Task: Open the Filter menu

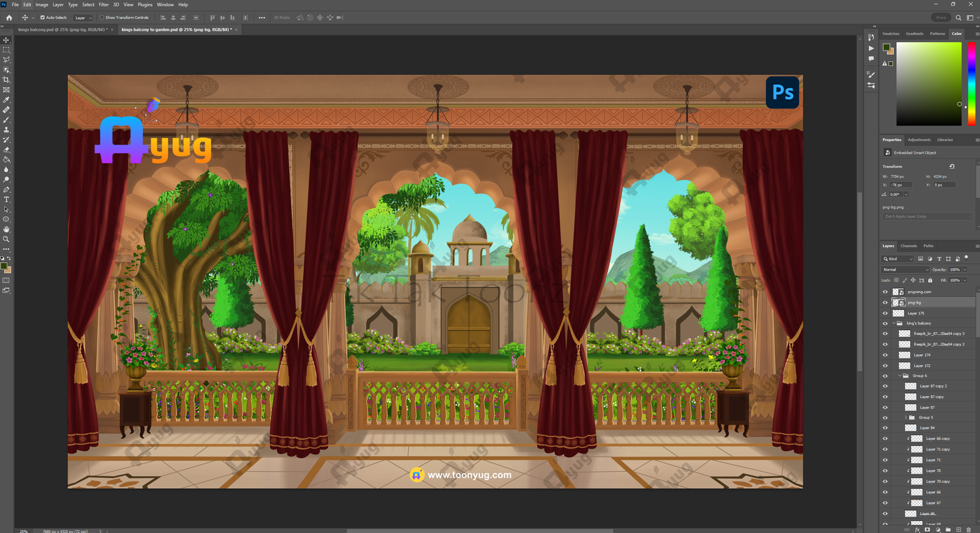Action: coord(104,4)
